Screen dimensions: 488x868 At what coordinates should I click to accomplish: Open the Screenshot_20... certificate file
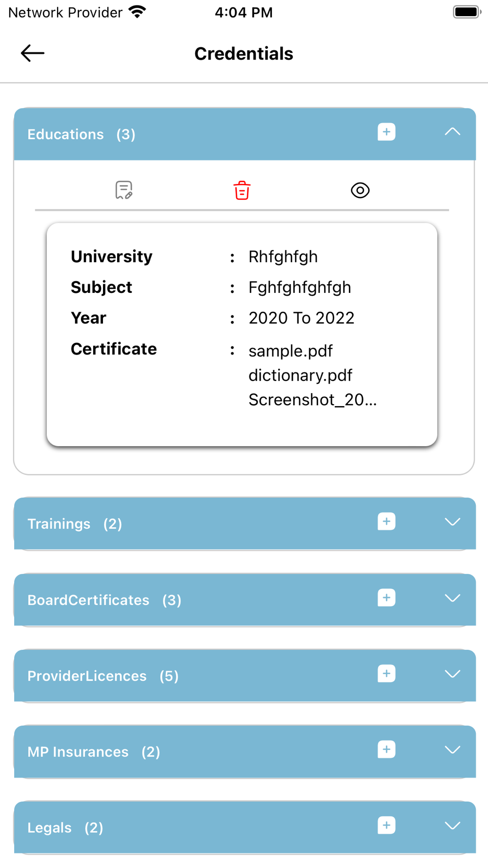312,400
